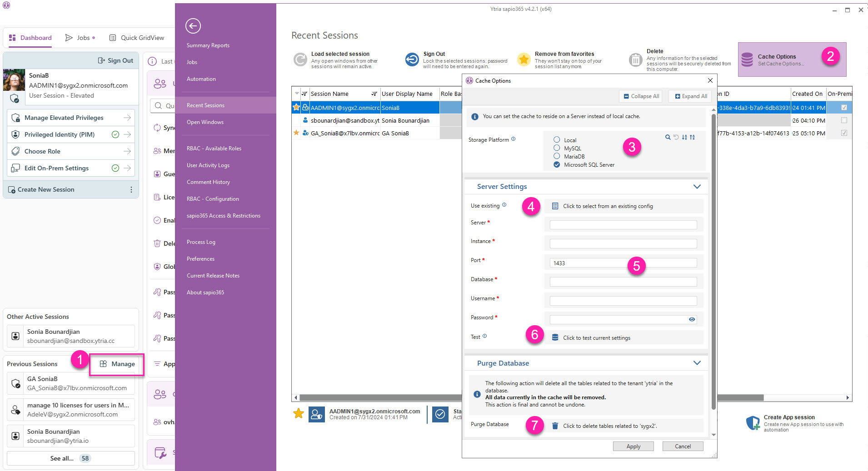Open the Create New Session options menu
The image size is (868, 471).
(131, 189)
